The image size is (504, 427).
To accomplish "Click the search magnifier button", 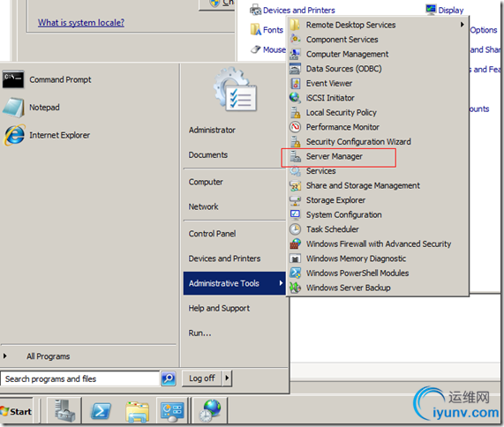I will click(x=169, y=378).
